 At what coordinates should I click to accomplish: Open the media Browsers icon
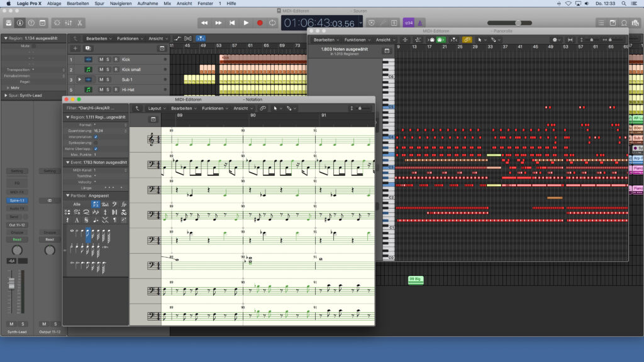(x=635, y=23)
